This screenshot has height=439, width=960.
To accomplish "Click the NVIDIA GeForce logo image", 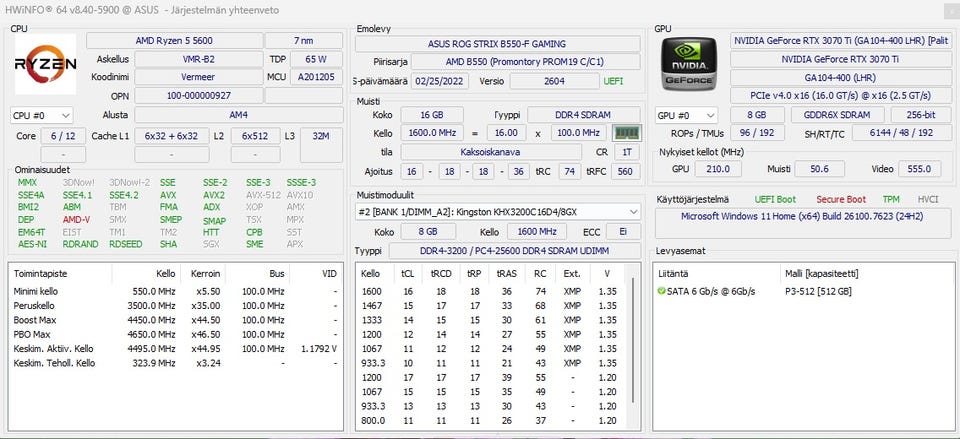I will pos(690,64).
